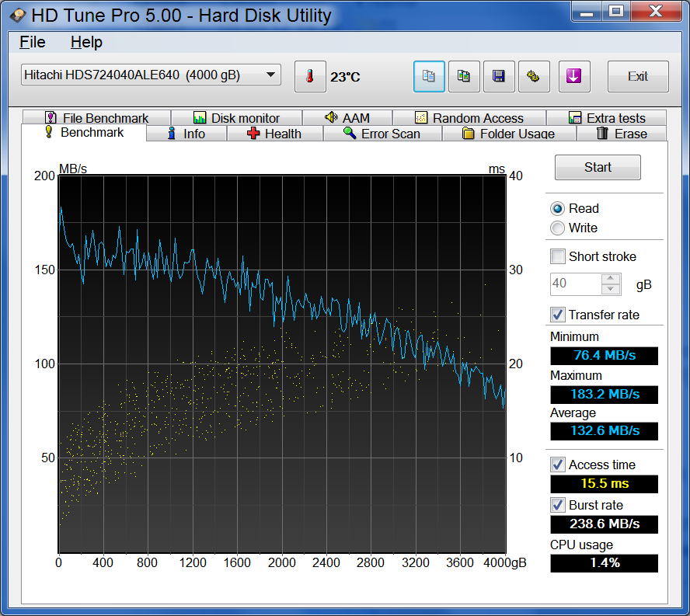Viewport: 690px width, 616px height.
Task: Open the Extra tests tab
Action: [606, 118]
